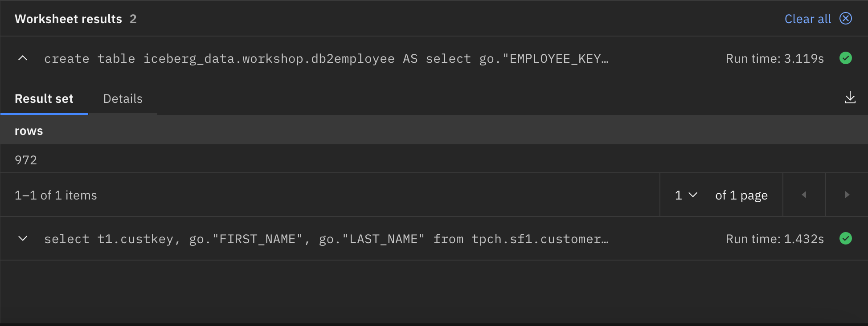Select the 972 cell value
This screenshot has width=868, height=326.
(x=26, y=160)
